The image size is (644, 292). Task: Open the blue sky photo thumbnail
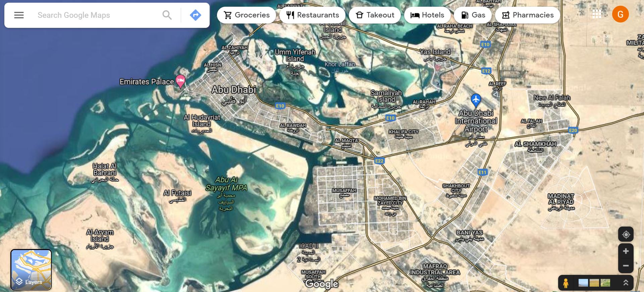tap(583, 283)
